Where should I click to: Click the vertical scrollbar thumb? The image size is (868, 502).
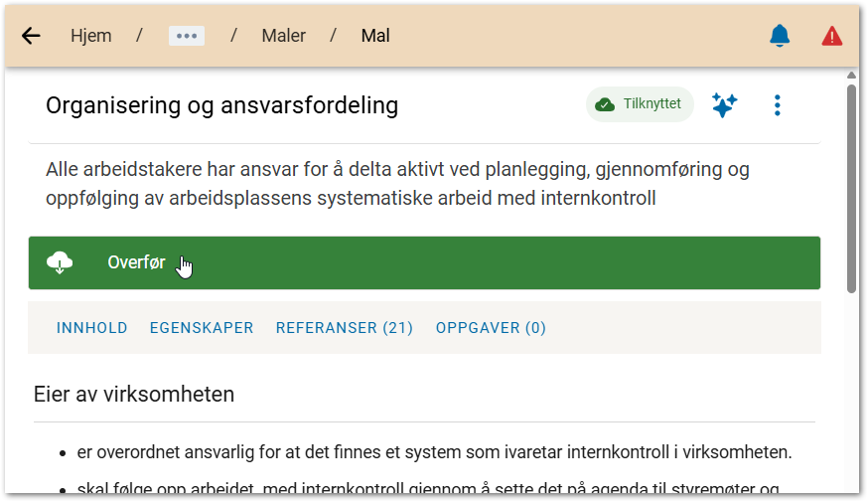[x=851, y=189]
